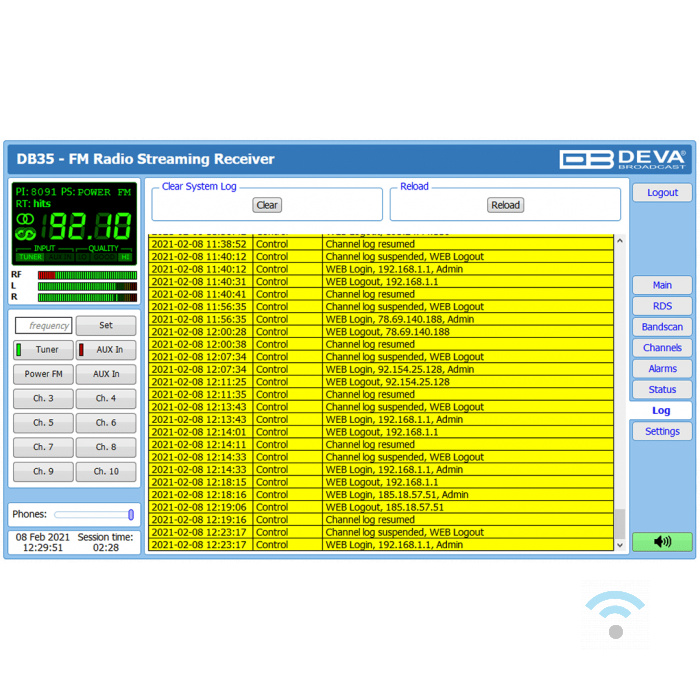Click the R audio level meter
This screenshot has height=700, width=700.
click(x=88, y=297)
